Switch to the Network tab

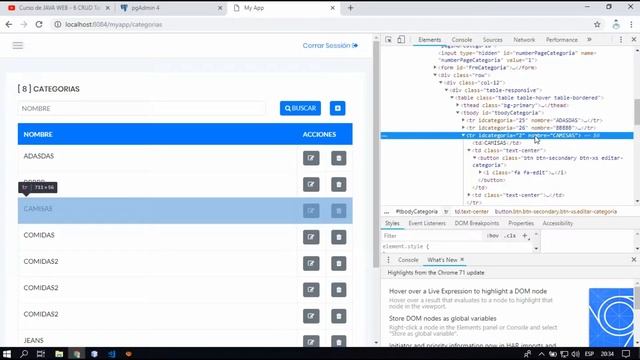click(x=524, y=40)
